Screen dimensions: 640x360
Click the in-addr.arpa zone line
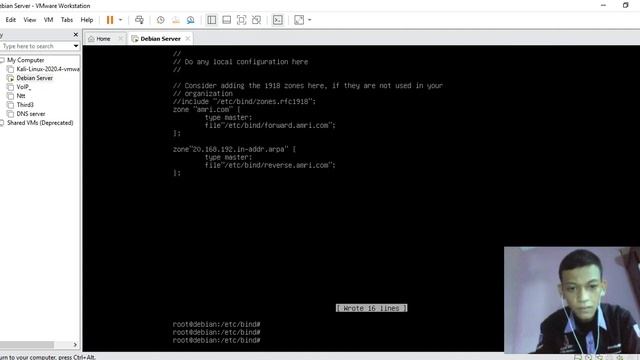(234, 149)
